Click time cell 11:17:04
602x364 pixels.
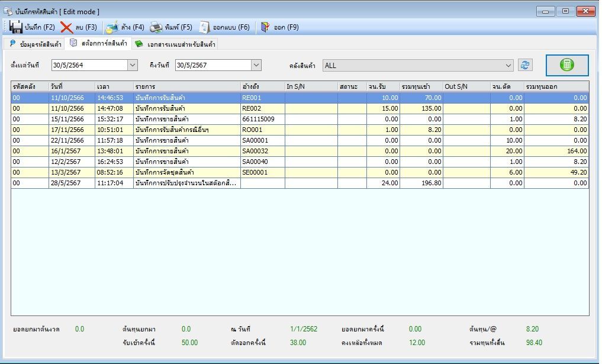click(114, 183)
